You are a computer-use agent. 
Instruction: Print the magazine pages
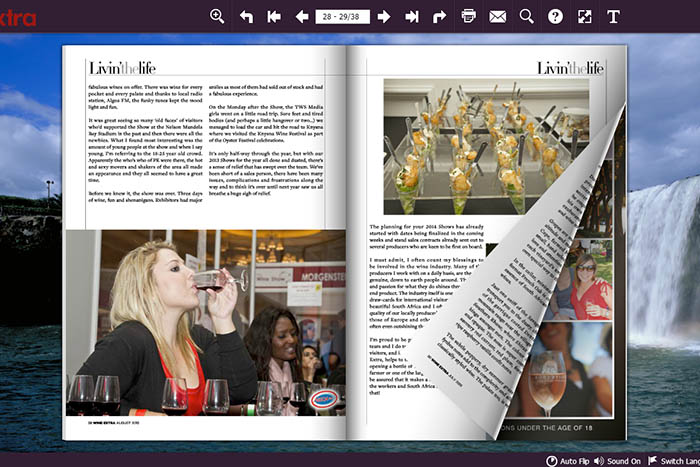(x=468, y=17)
